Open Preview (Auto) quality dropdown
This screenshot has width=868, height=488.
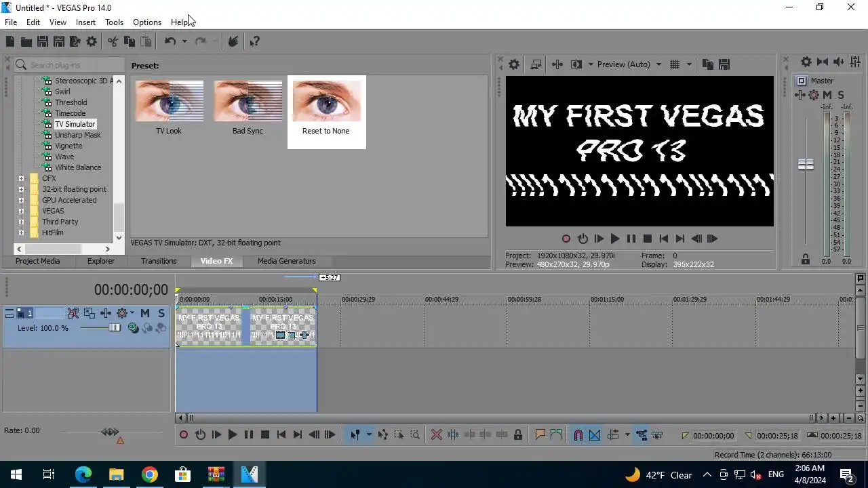629,64
